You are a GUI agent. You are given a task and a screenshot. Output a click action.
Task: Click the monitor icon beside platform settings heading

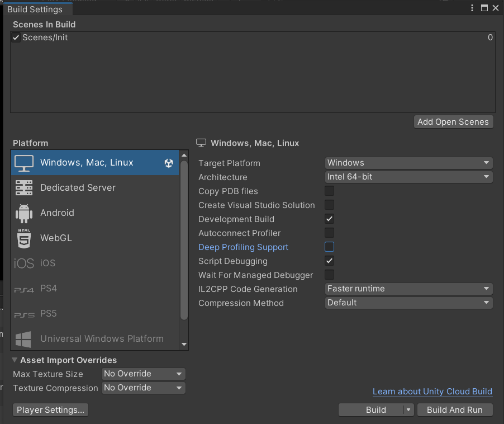click(x=201, y=143)
